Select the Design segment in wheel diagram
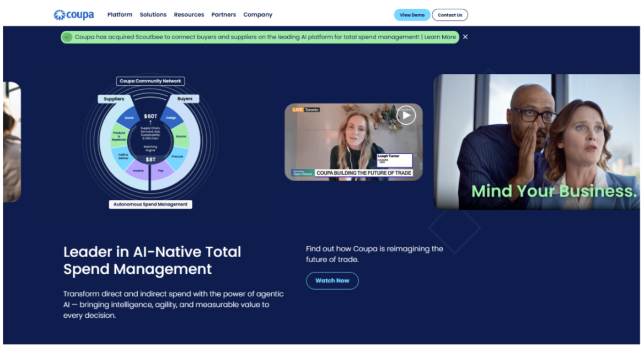 [171, 117]
